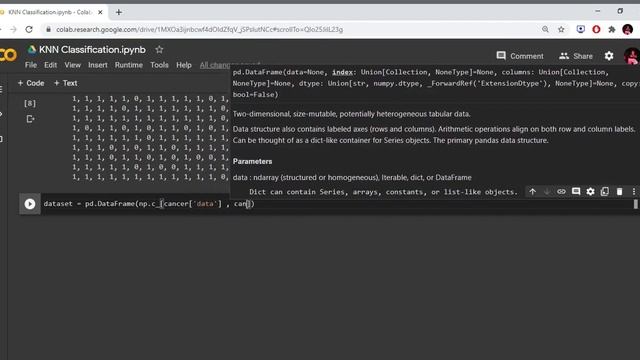Image resolution: width=640 pixels, height=360 pixels.
Task: Add a new Text cell
Action: [66, 83]
